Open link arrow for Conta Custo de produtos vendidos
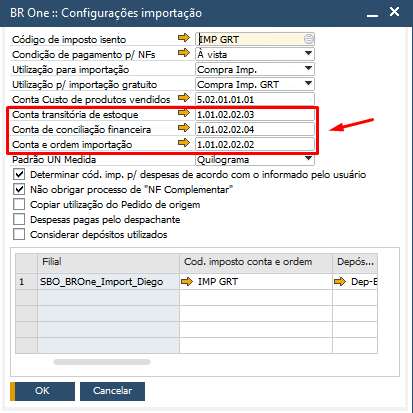Screen dimensions: 413x413 pyautogui.click(x=184, y=98)
